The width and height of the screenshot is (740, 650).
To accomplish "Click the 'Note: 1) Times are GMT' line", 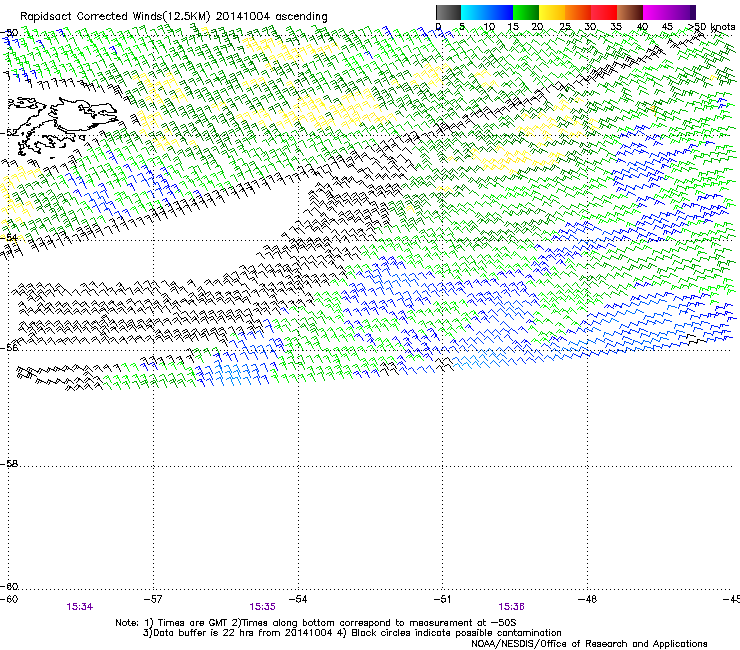I will [316, 623].
